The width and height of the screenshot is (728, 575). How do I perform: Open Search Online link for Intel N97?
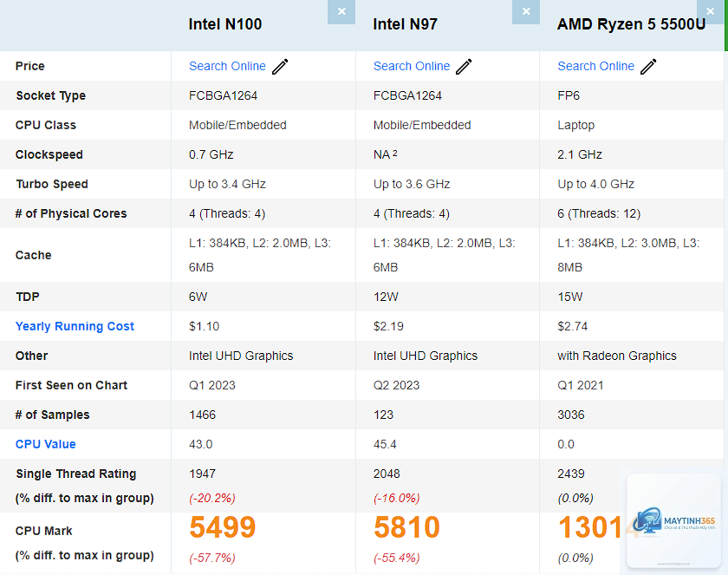coord(412,66)
